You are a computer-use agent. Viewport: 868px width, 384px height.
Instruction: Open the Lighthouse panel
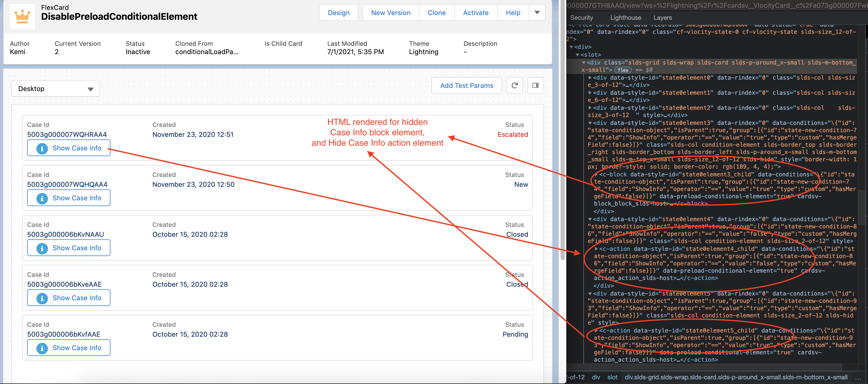(625, 17)
